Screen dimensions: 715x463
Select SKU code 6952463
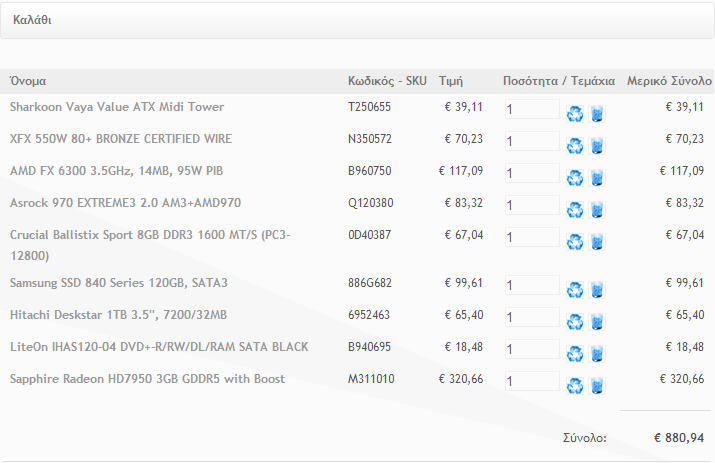(369, 315)
